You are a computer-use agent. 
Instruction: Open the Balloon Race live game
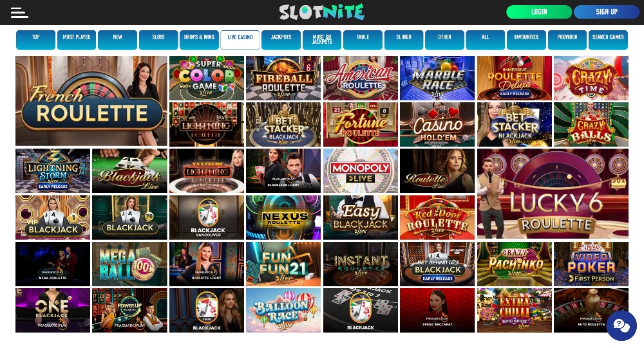click(x=283, y=310)
